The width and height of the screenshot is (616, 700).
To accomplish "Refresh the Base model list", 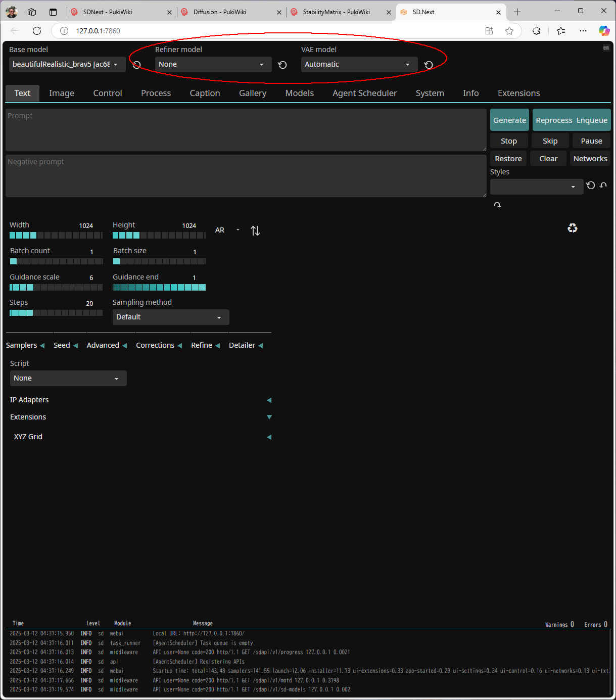I will [136, 65].
